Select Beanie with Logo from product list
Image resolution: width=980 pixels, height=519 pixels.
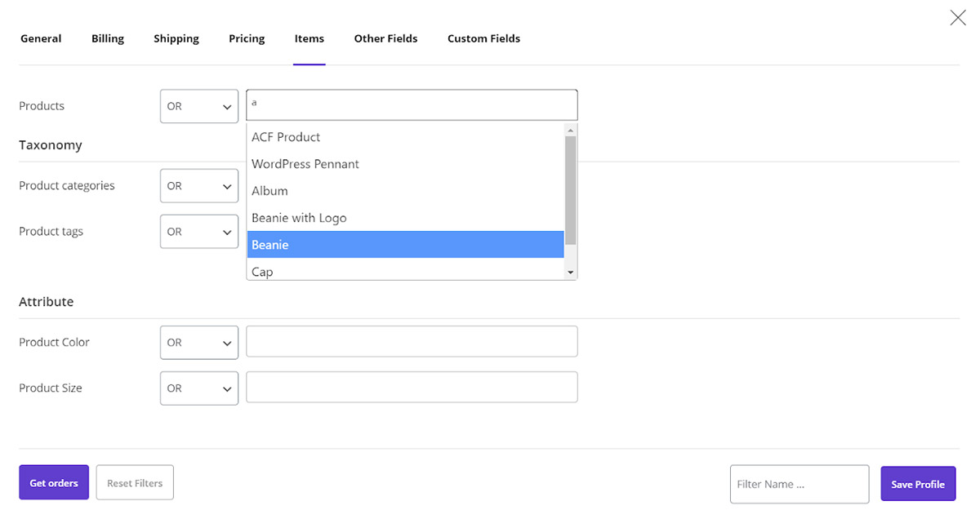299,218
